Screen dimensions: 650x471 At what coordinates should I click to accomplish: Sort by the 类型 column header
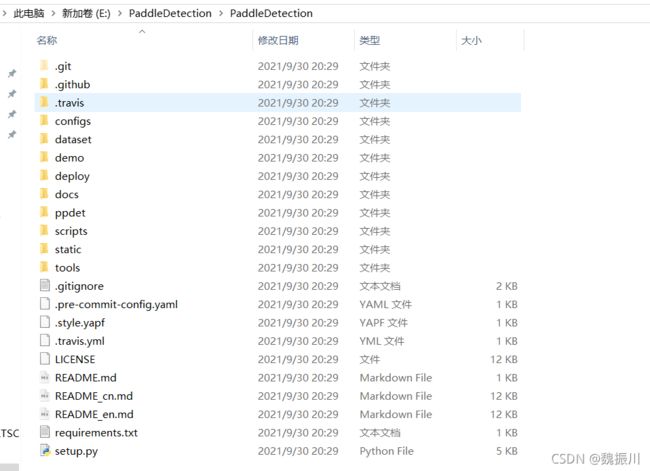(x=370, y=40)
